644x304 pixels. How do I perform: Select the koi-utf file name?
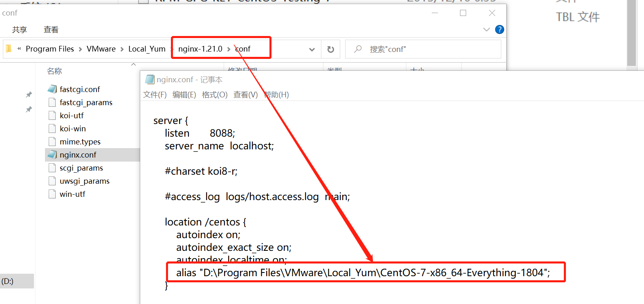tap(72, 115)
